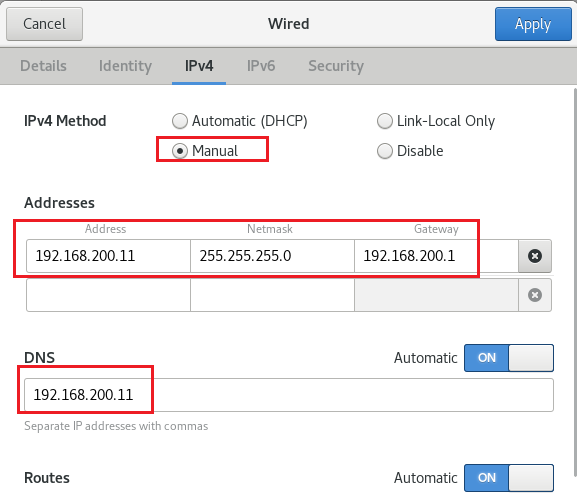Click the Apply button
Viewport: 577px width, 493px height.
[x=533, y=24]
